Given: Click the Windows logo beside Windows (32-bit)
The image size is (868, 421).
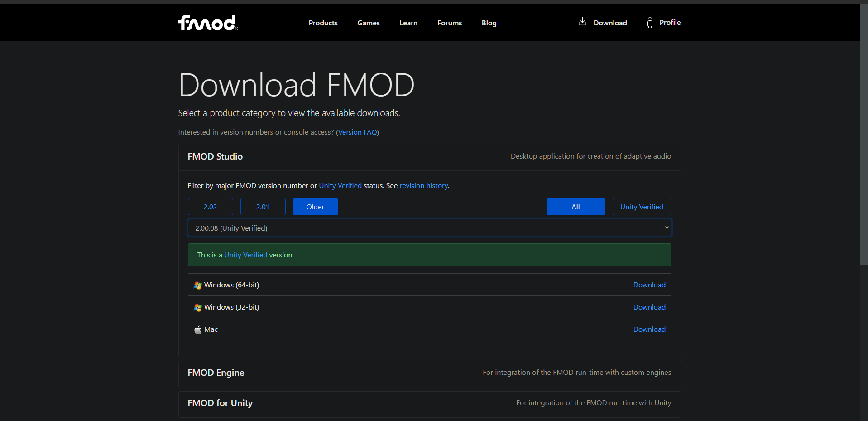Looking at the screenshot, I should [x=197, y=308].
